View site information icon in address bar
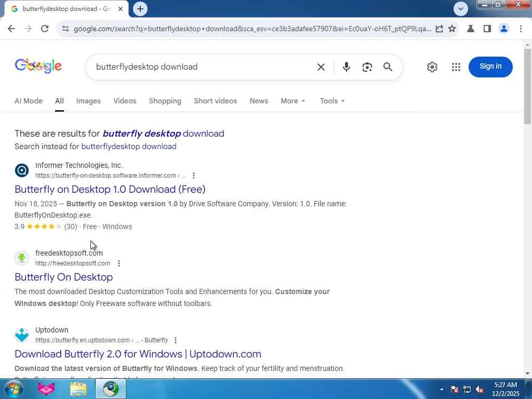 point(65,29)
